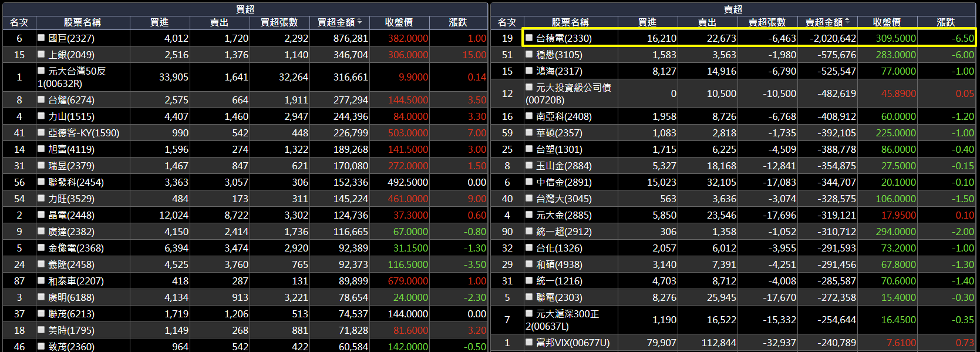Select closing price 309.5000 of 台積電

coord(896,38)
